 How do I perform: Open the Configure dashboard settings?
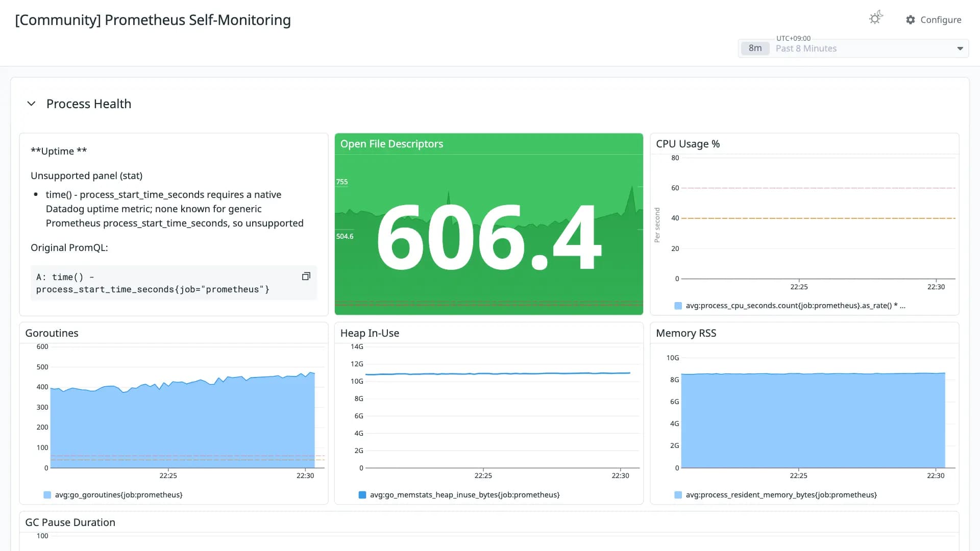tap(934, 20)
